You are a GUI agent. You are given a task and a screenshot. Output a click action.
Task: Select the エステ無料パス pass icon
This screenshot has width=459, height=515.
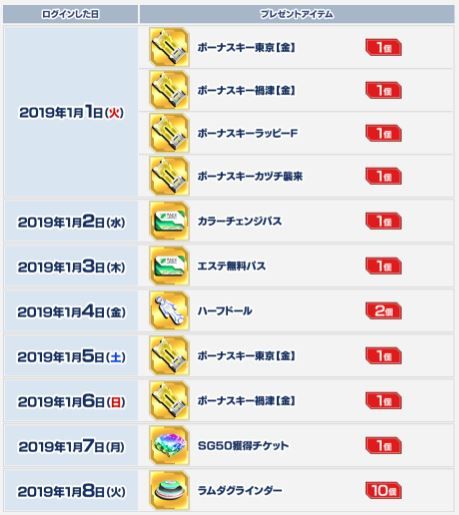(169, 266)
